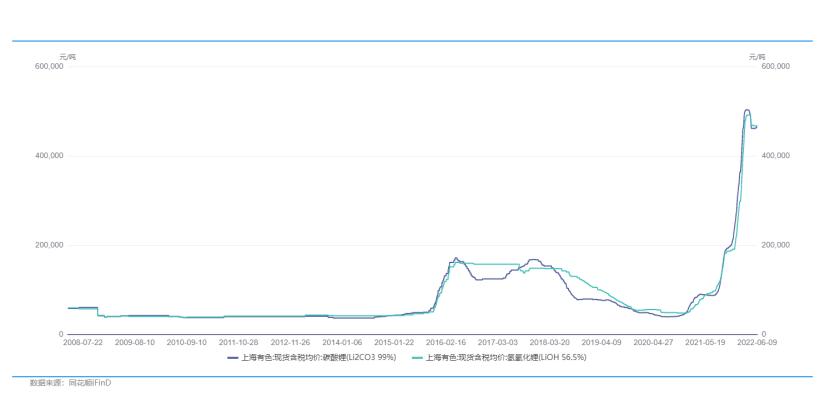The height and width of the screenshot is (401, 830).
Task: Click the 元/吨 unit label on the right axis
Action: coord(757,57)
